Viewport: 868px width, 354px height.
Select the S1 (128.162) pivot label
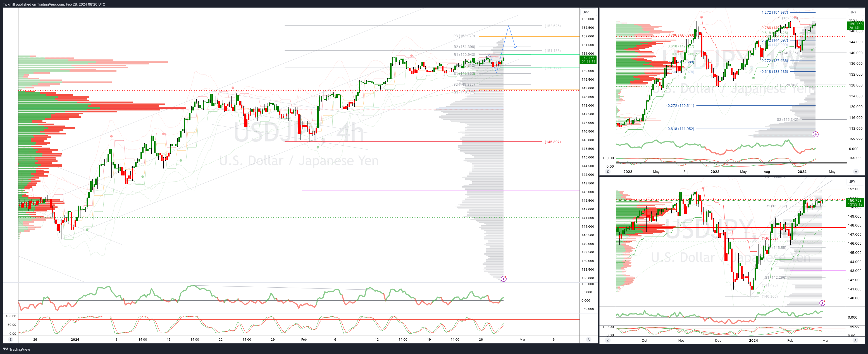[788, 85]
